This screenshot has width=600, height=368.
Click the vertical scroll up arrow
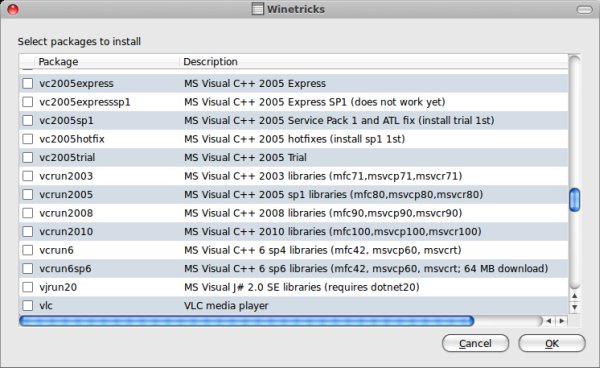click(x=574, y=296)
